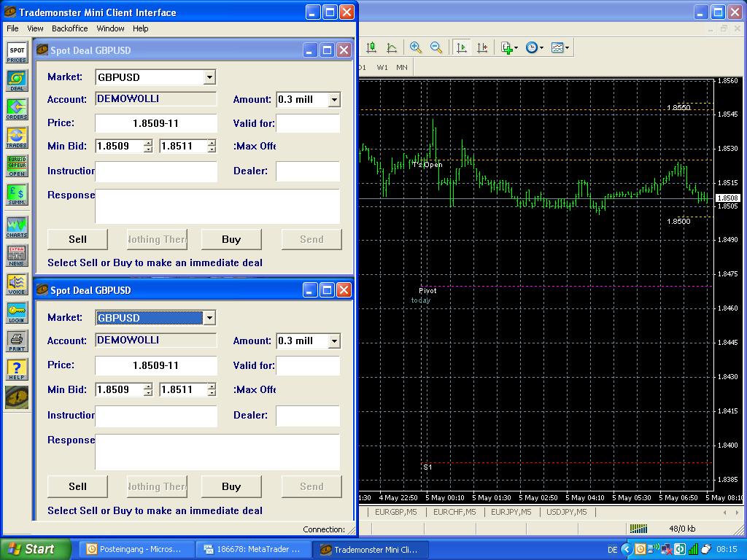Open Amount dropdown in lower Spot Deal
The height and width of the screenshot is (560, 747).
(334, 341)
